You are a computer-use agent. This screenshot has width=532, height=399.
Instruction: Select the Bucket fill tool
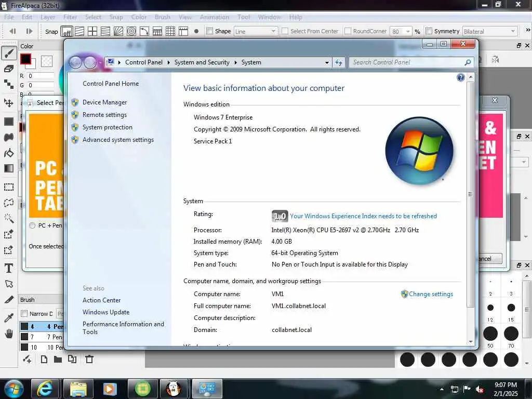9,153
